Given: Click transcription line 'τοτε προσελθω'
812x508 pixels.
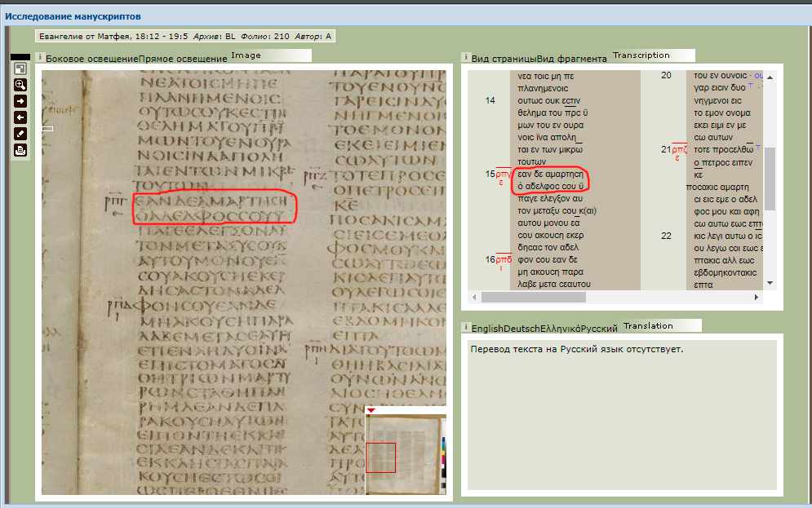Looking at the screenshot, I should click(723, 149).
